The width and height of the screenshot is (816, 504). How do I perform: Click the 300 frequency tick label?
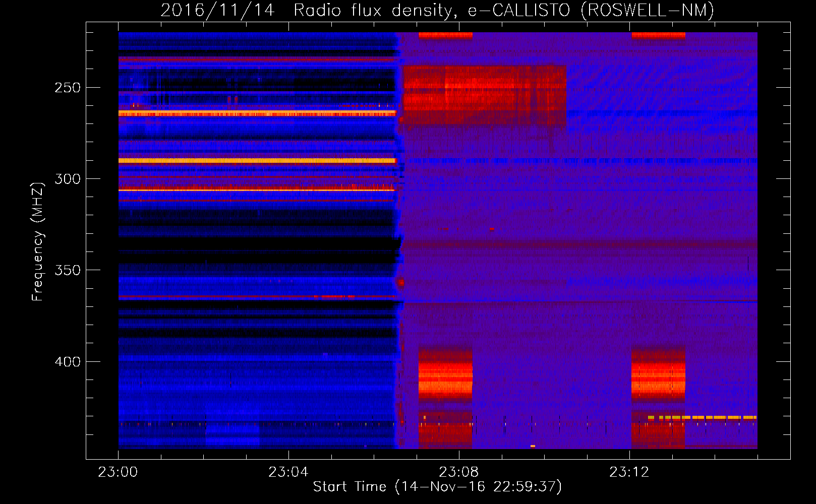(x=68, y=179)
